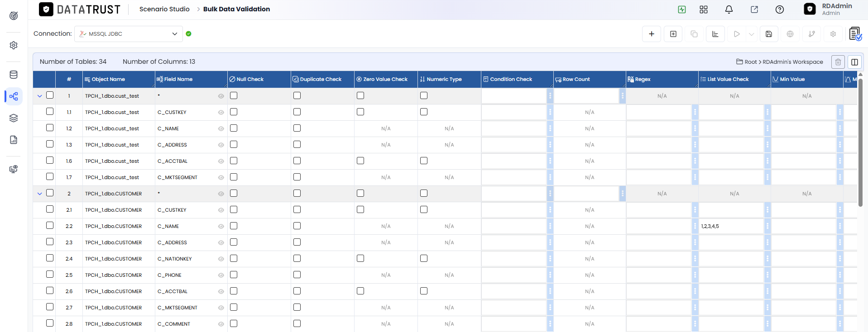Enable Zero Value Check for cust_test C_ACCTBAL
This screenshot has height=332, width=868.
coord(360,161)
